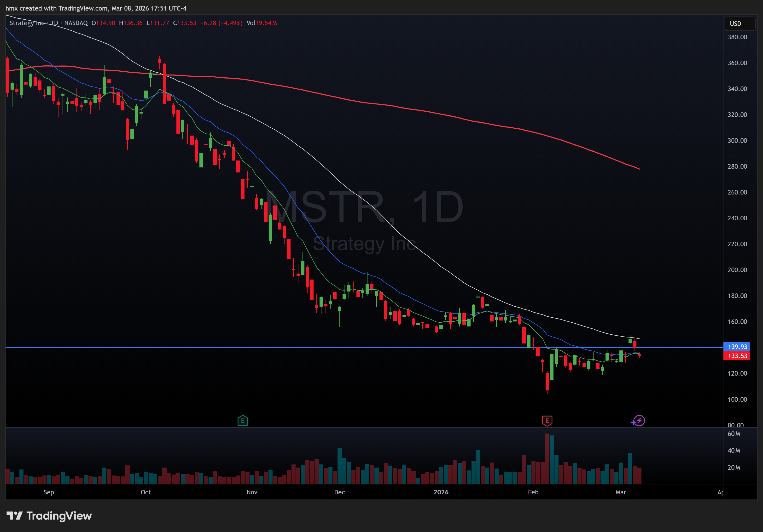This screenshot has width=763, height=532.
Task: Click the 380.00 level on the price scale
Action: (737, 37)
